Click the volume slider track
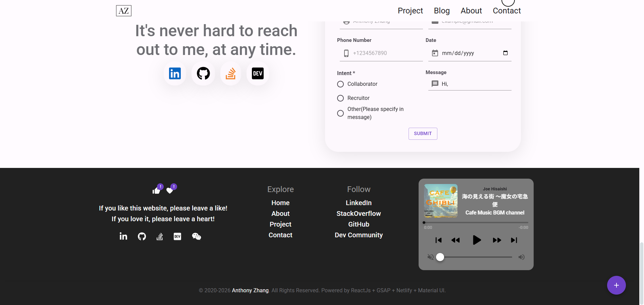This screenshot has width=644, height=305. (x=476, y=257)
